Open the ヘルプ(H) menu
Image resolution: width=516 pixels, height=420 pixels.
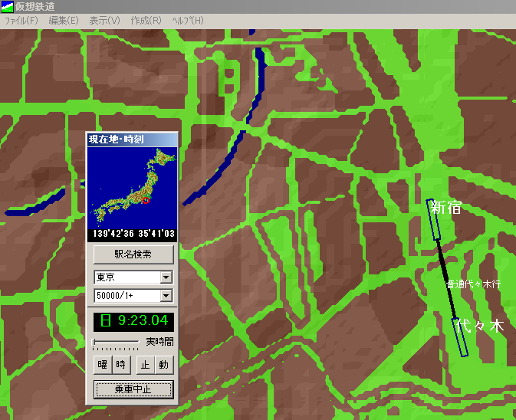click(188, 21)
